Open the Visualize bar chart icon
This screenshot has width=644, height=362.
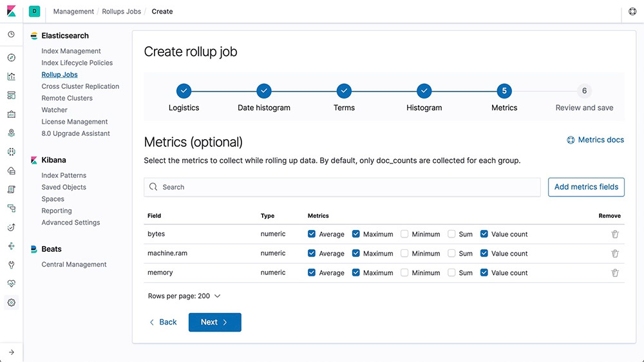[x=11, y=77]
